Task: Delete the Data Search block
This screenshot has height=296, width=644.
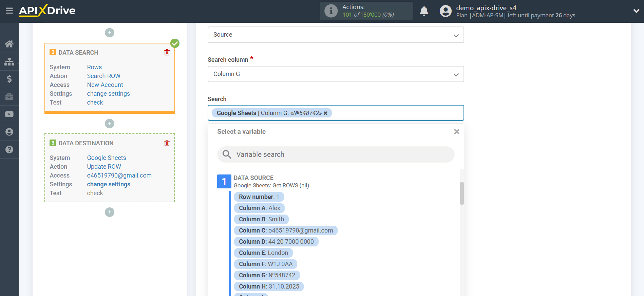Action: tap(167, 53)
